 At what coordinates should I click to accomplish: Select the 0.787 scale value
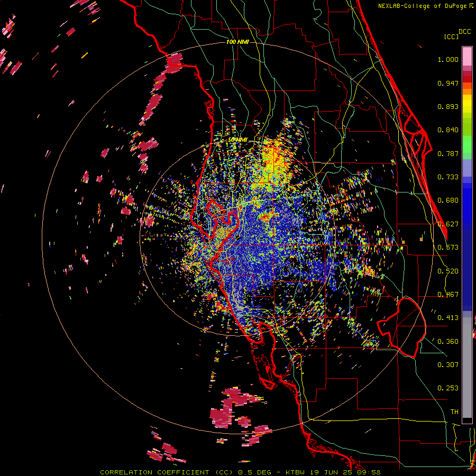pyautogui.click(x=448, y=153)
